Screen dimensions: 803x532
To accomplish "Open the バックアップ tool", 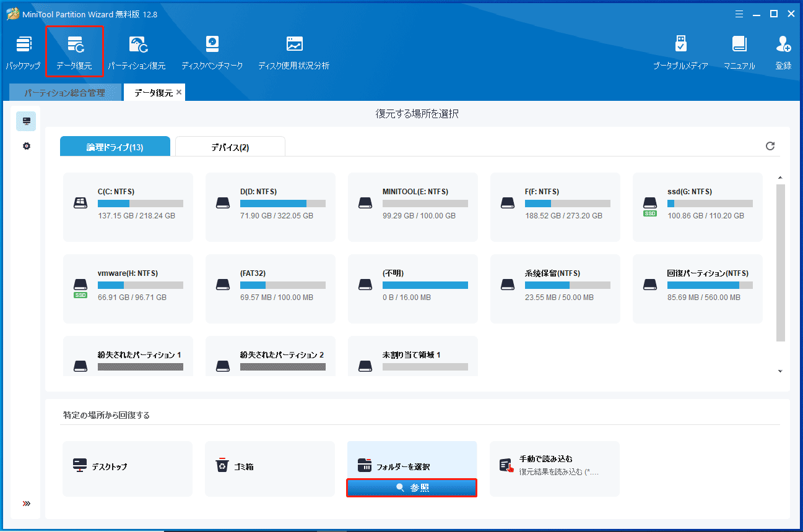I will click(24, 52).
